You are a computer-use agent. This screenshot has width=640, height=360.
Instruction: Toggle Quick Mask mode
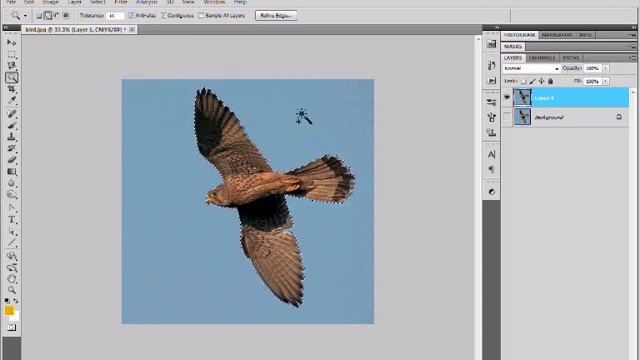tap(11, 328)
